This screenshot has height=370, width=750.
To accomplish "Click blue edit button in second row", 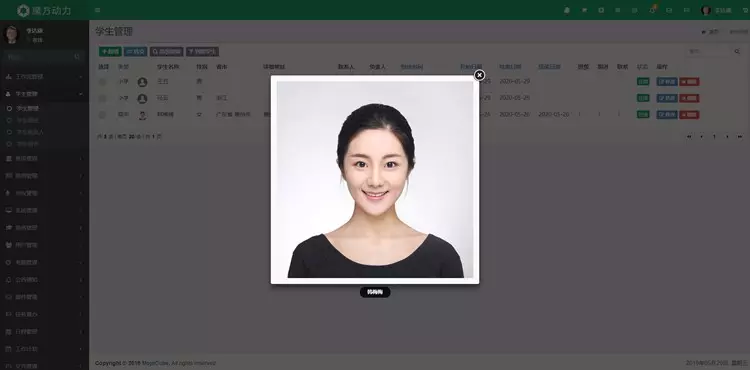I will click(x=667, y=98).
